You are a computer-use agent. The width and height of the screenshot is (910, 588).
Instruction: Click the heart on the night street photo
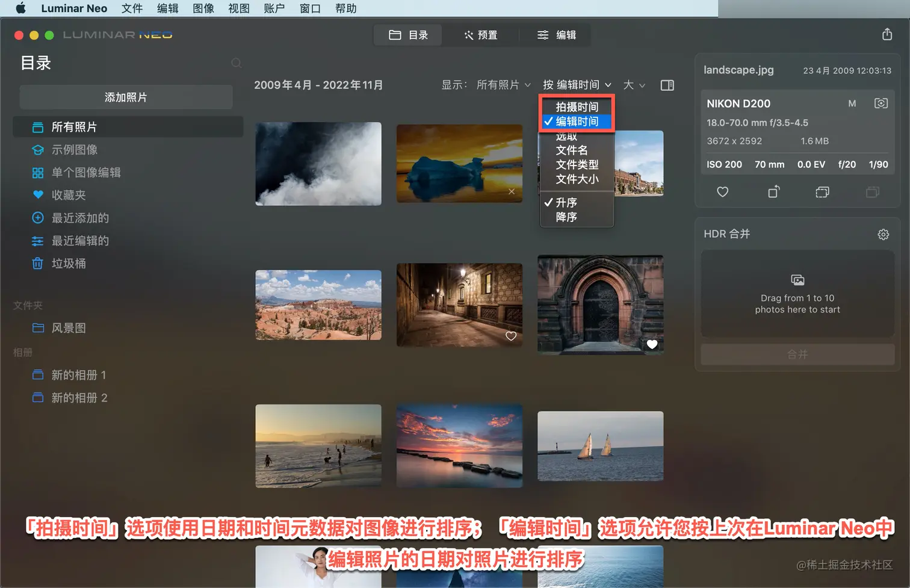pyautogui.click(x=511, y=336)
